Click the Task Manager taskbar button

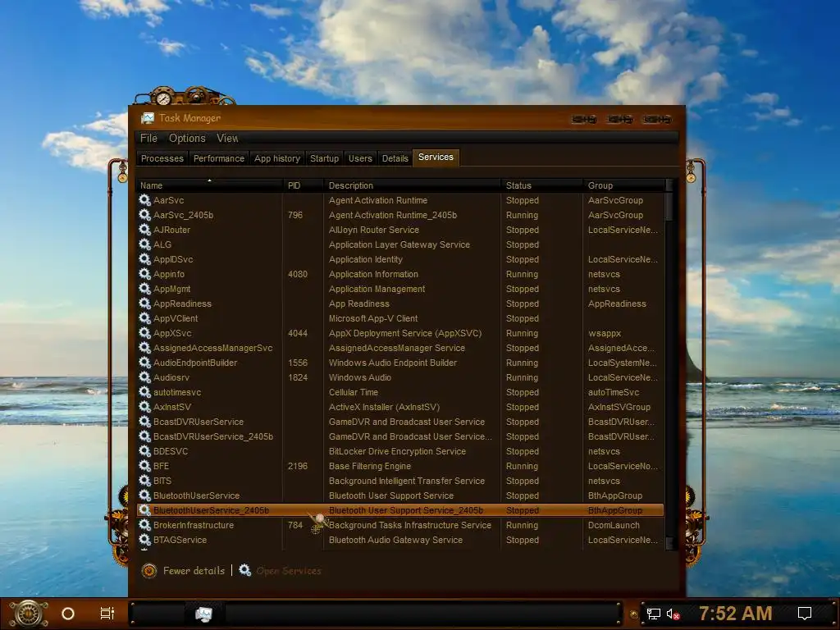coord(203,614)
